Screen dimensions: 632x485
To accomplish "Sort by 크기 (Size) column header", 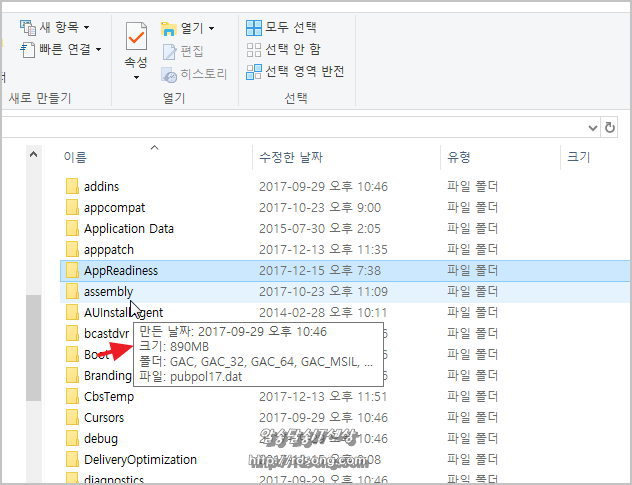I will (x=578, y=157).
